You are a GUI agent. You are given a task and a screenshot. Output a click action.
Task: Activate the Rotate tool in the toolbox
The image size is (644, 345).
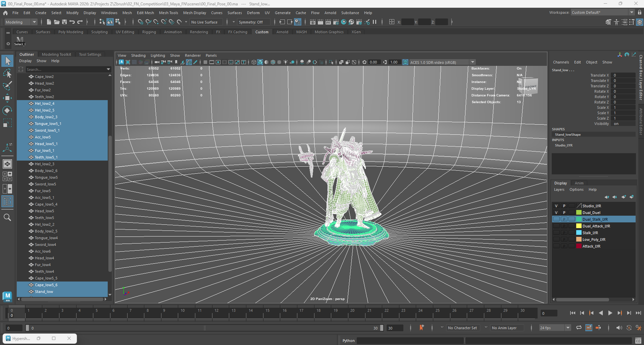click(7, 111)
